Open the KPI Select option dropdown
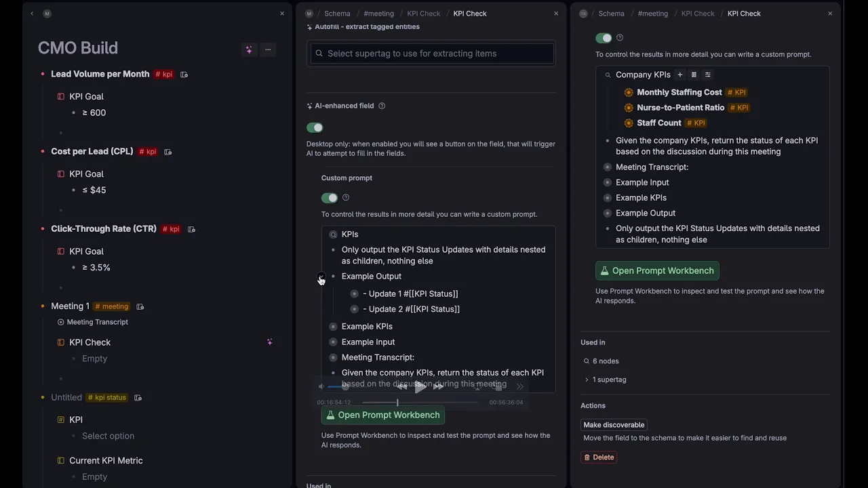 pos(108,436)
